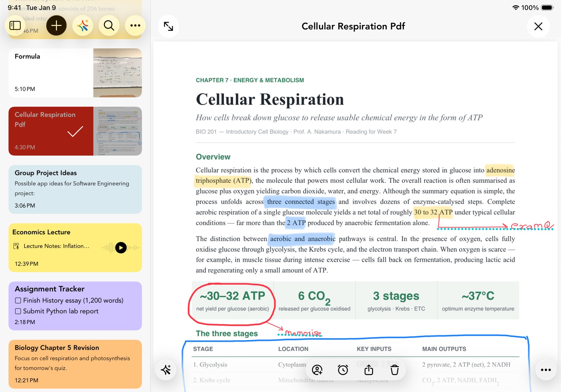Open the Lecture Notes attachment icon
This screenshot has width=561, height=392.
point(16,246)
